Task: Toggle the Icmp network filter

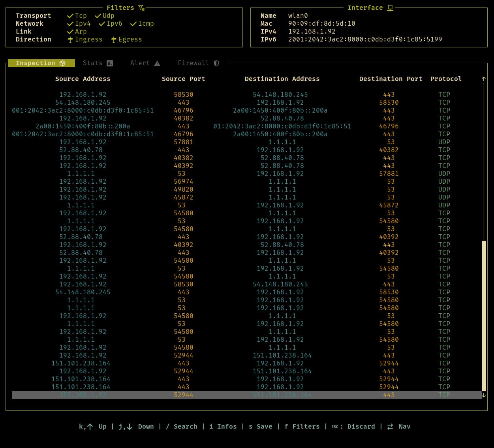Action: click(142, 24)
